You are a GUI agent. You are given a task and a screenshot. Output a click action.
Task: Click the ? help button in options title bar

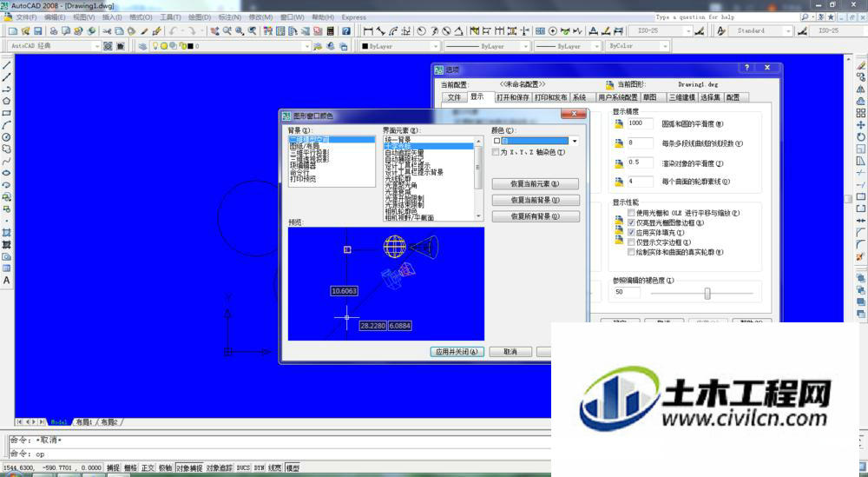tap(746, 68)
